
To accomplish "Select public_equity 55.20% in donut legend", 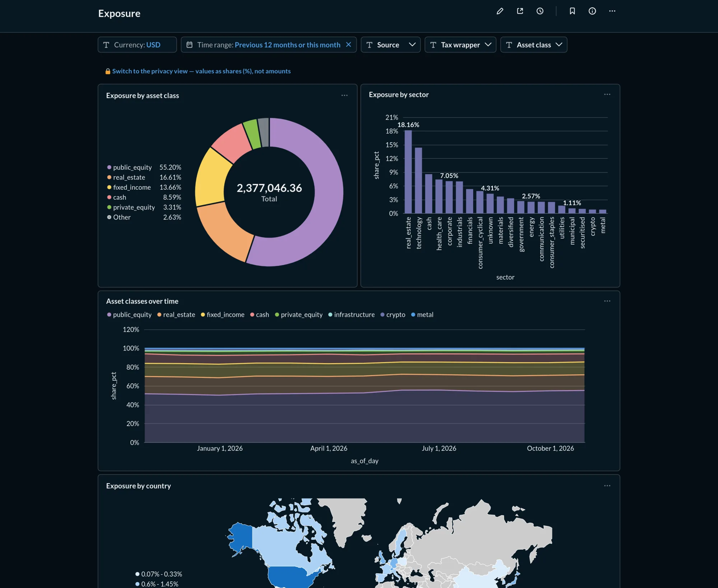I will click(x=144, y=167).
